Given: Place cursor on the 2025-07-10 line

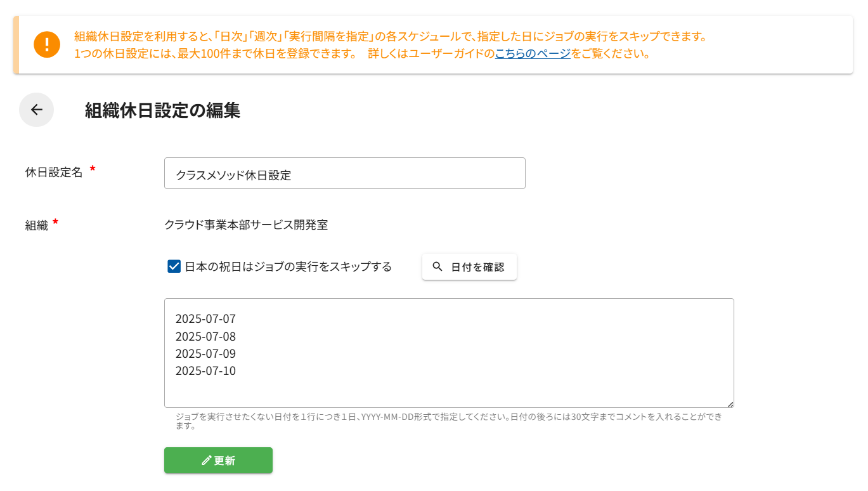Looking at the screenshot, I should pyautogui.click(x=205, y=371).
